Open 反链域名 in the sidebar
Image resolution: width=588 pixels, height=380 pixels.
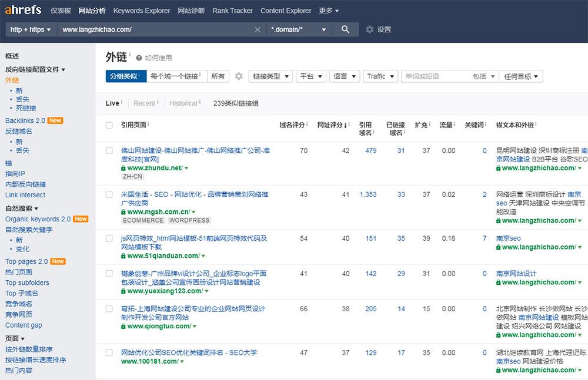(19, 132)
